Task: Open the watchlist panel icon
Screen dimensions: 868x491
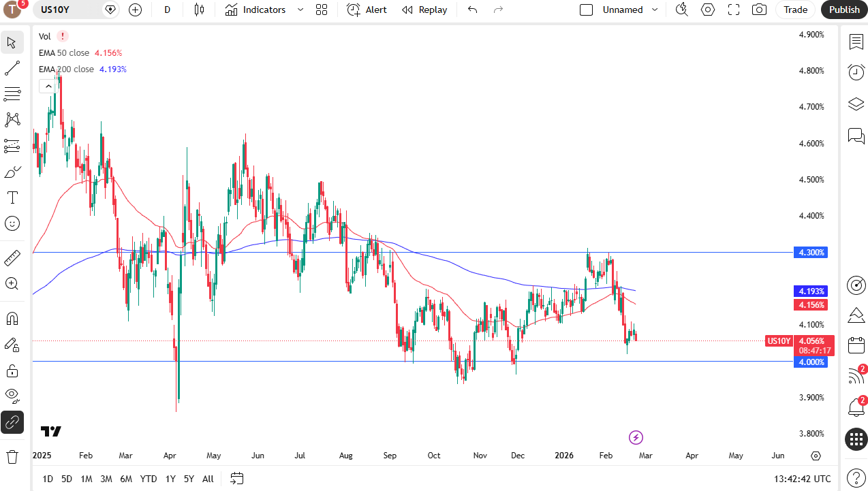Action: click(856, 42)
